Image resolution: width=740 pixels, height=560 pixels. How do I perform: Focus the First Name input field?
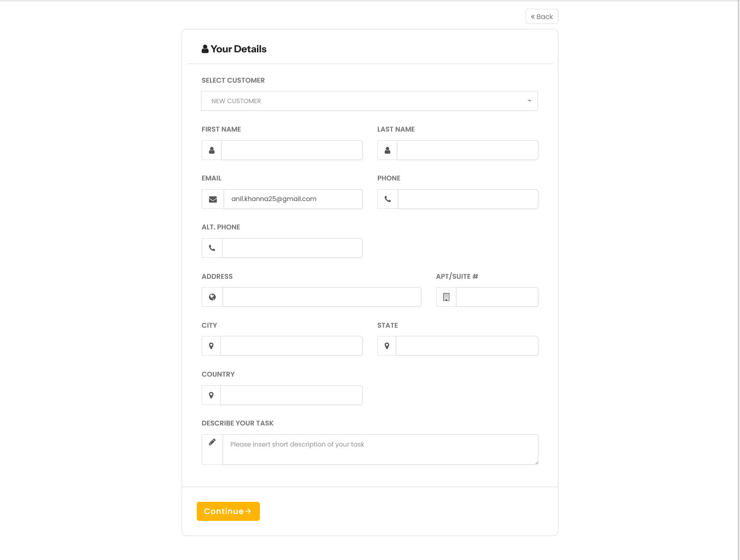coord(292,150)
